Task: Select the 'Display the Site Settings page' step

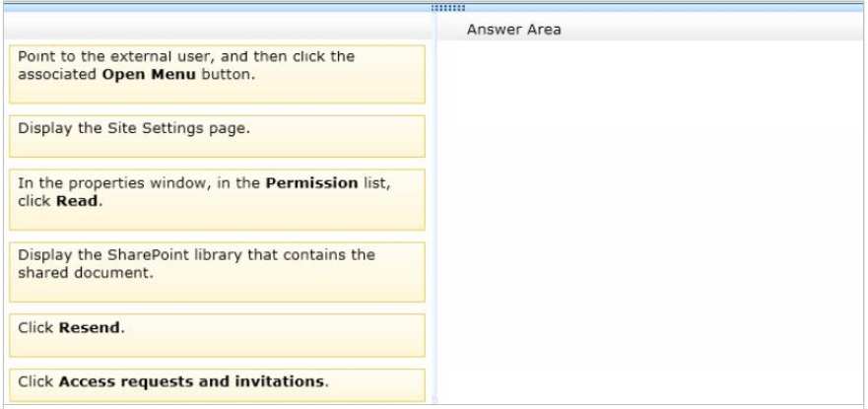Action: (217, 136)
